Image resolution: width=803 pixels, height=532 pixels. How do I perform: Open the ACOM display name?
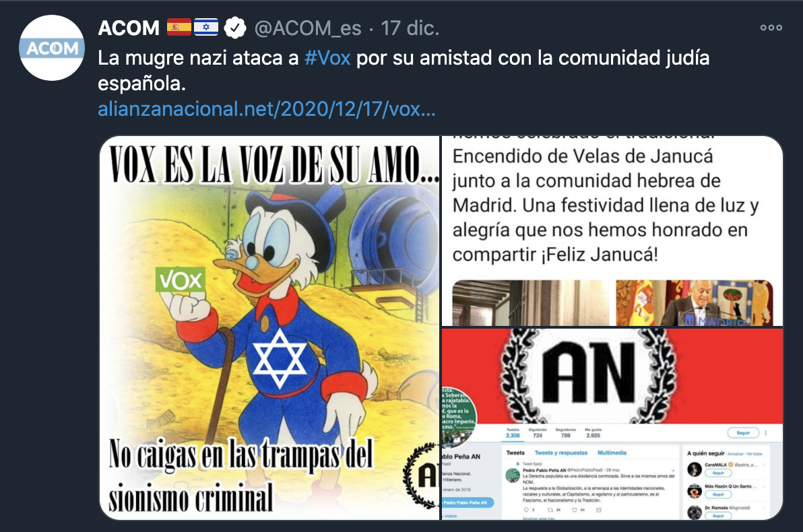tap(129, 28)
